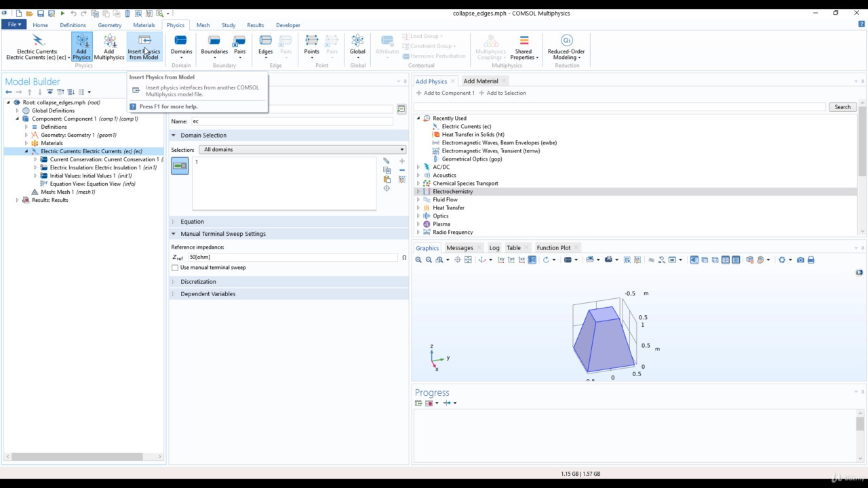868x488 pixels.
Task: Click the Name input field
Action: pyautogui.click(x=292, y=121)
